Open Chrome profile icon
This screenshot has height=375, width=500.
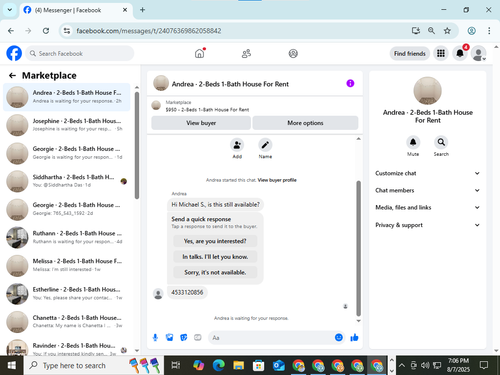(x=471, y=31)
